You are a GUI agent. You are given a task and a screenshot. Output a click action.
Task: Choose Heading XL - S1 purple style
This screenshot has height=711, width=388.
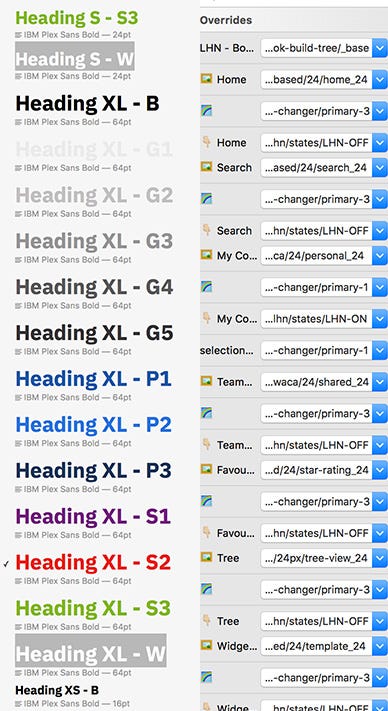(x=93, y=516)
